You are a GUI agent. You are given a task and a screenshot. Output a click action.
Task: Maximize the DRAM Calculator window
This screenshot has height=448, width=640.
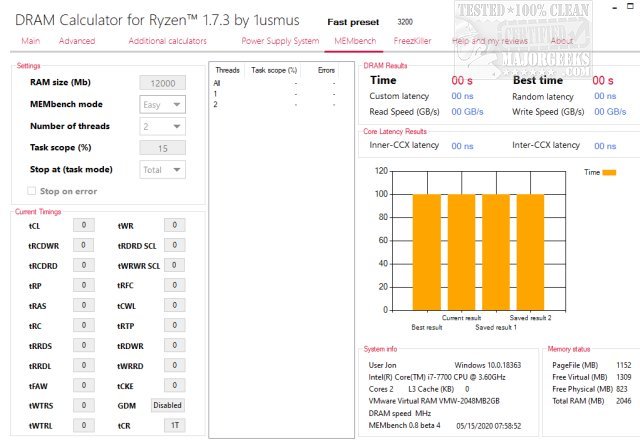pos(631,7)
